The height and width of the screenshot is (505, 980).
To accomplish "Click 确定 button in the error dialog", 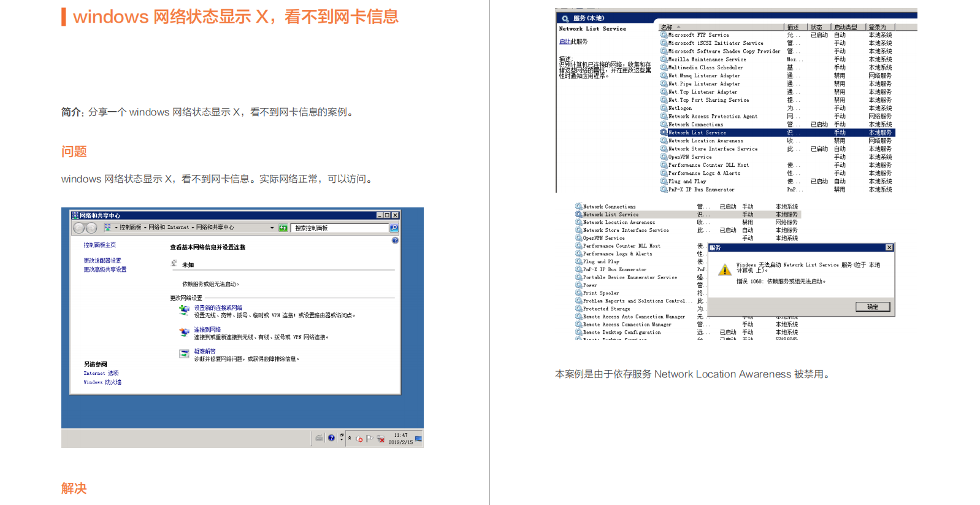I will pos(873,307).
